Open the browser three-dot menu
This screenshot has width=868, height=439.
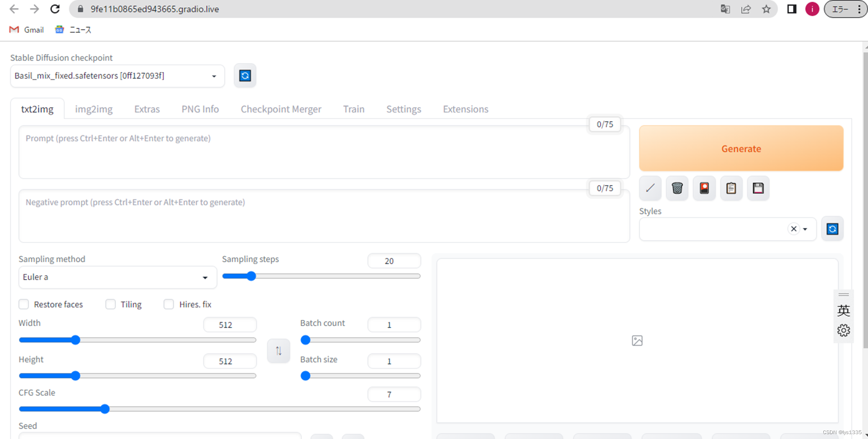(859, 9)
